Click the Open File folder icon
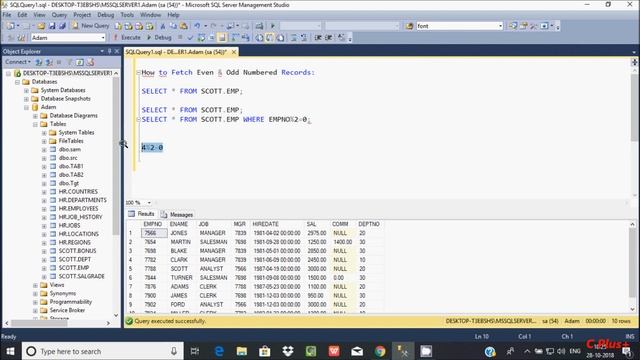This screenshot has width=640, height=360. coord(41,26)
